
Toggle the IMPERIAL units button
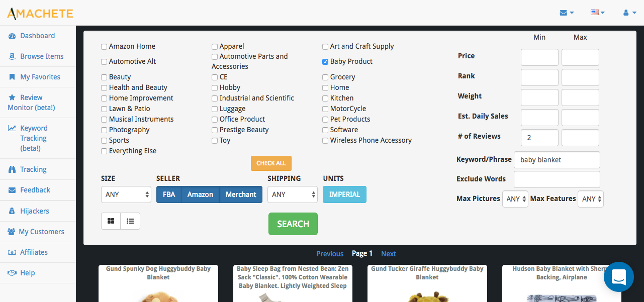[x=344, y=194]
